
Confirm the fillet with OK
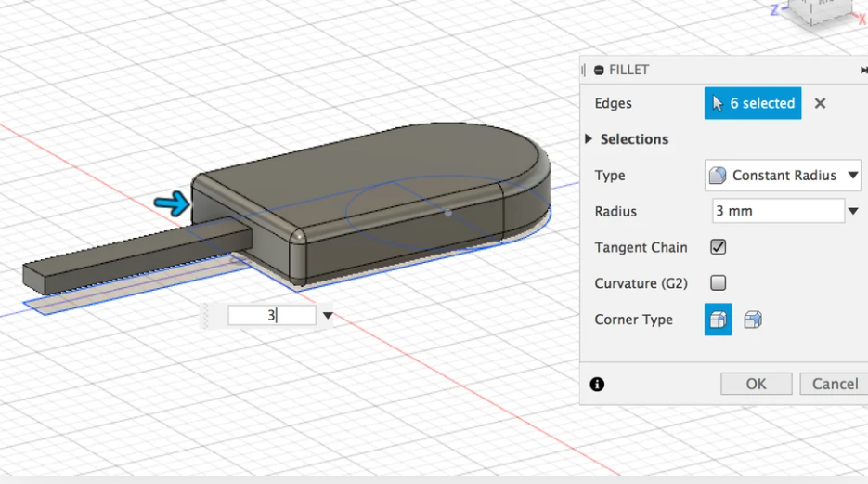(757, 384)
